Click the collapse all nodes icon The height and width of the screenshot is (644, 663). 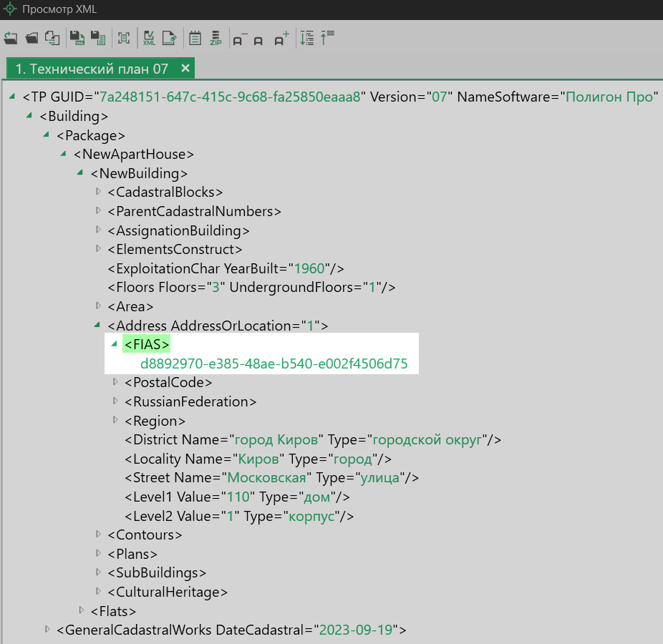(x=327, y=39)
